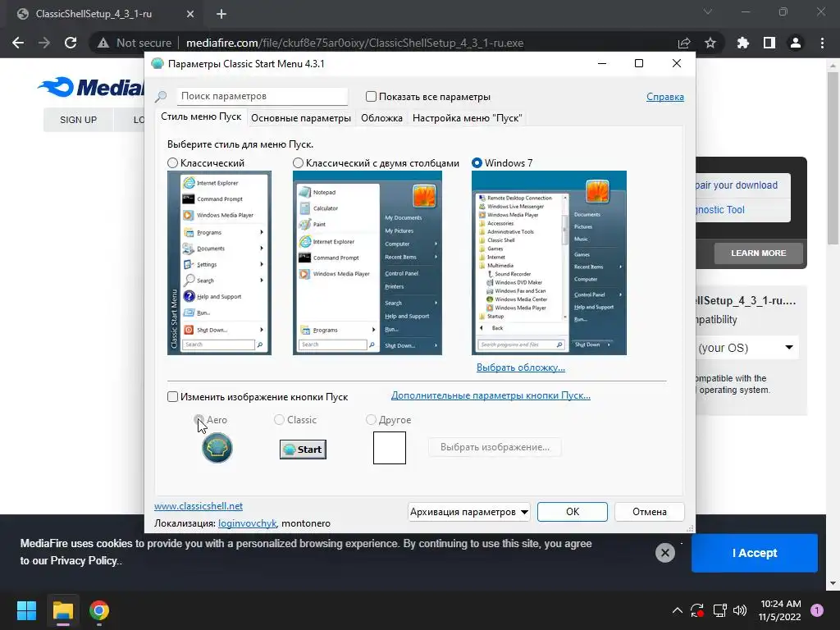The image size is (840, 630).
Task: Click the Classic Start Menu dialog title icon
Action: [x=157, y=64]
